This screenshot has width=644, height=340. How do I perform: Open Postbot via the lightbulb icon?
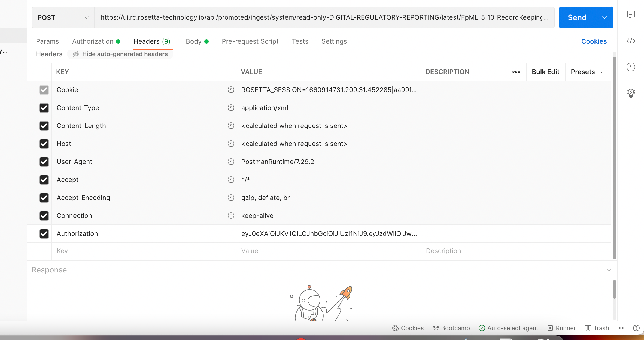coord(631,93)
